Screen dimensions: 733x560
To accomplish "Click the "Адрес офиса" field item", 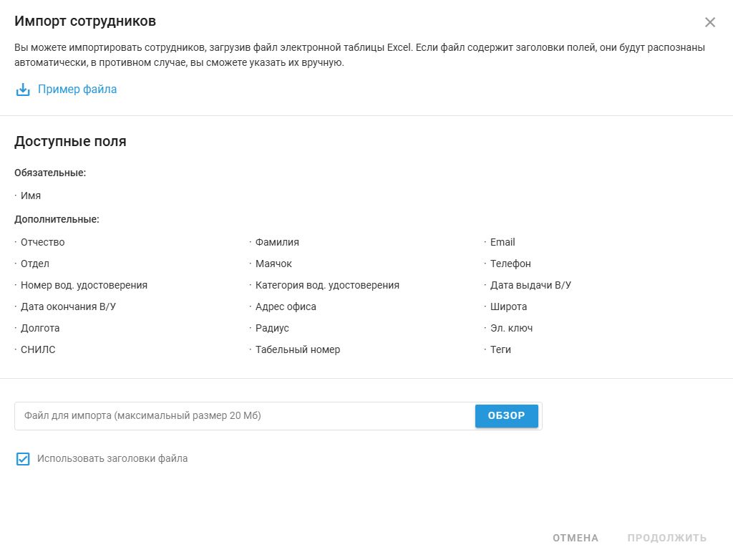I will pos(286,306).
